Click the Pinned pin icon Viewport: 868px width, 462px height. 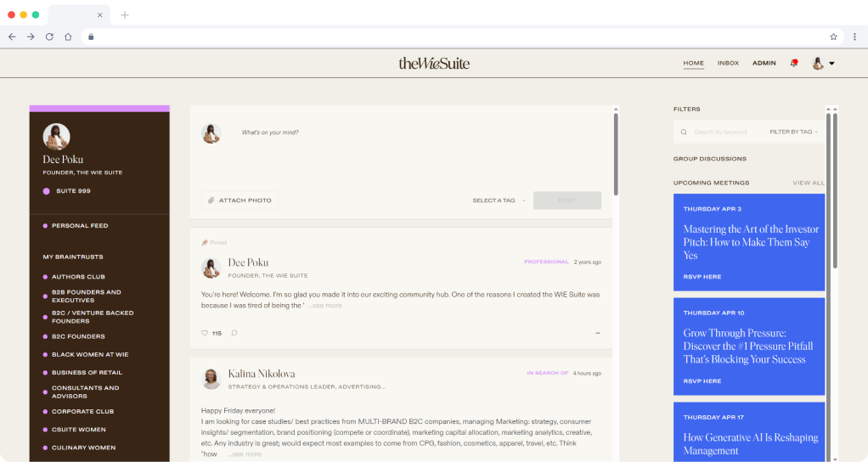click(x=205, y=242)
